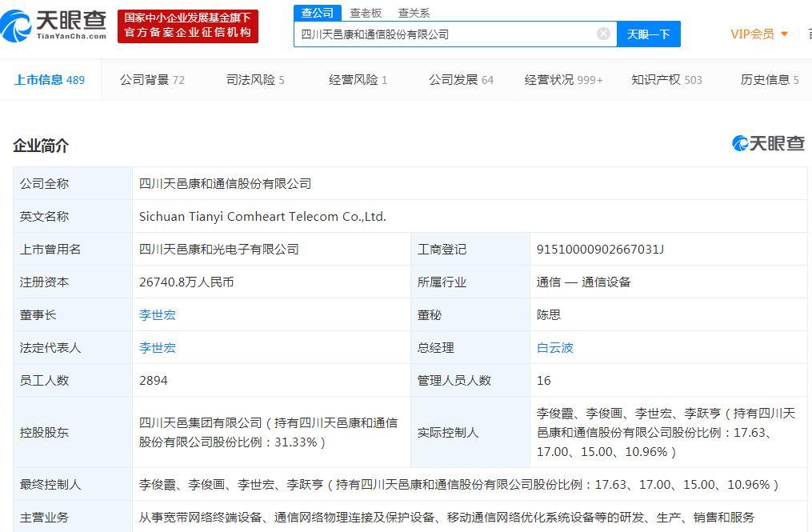Click board secretary name 陈思

549,315
